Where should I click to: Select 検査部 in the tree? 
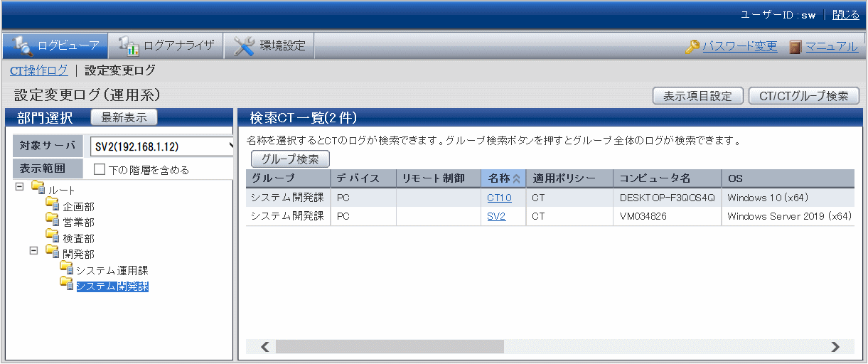78,239
